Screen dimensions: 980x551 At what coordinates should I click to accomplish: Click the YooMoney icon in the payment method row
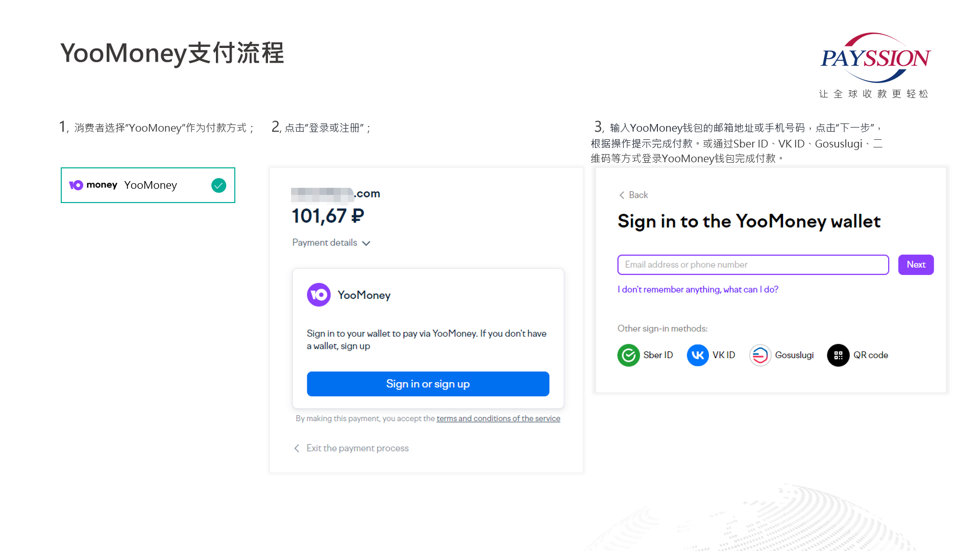[77, 185]
